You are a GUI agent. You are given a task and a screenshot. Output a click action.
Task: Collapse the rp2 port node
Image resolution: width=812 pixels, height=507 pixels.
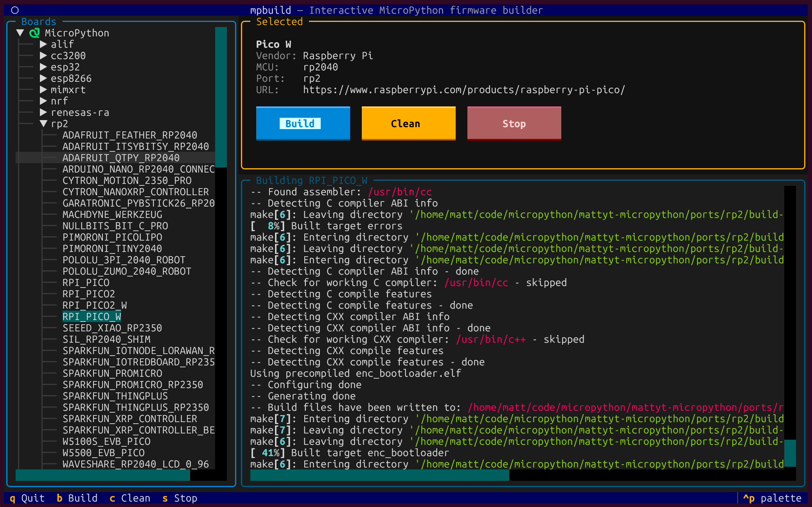43,124
